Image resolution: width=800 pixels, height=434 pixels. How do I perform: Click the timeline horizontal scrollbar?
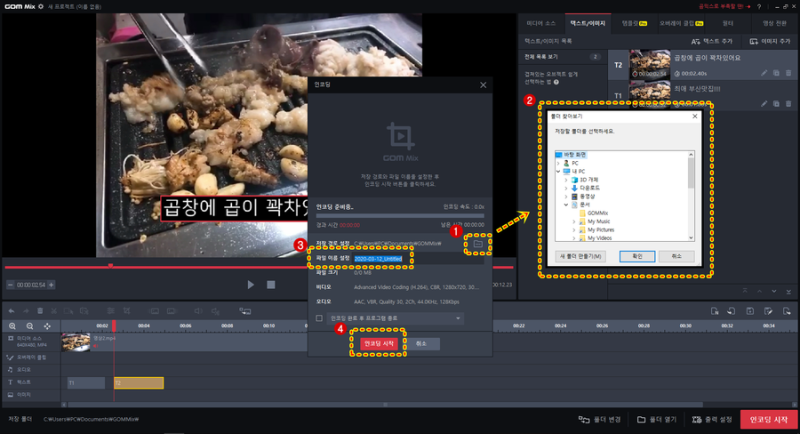[385, 404]
